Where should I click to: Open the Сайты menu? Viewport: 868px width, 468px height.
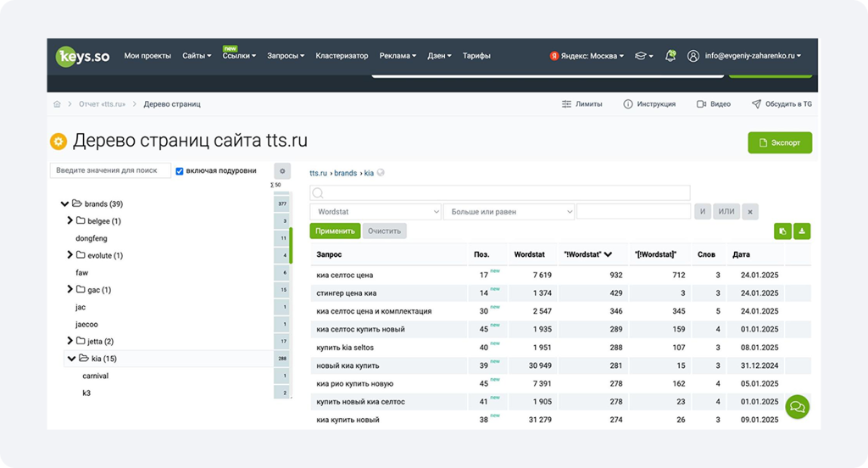coord(197,56)
